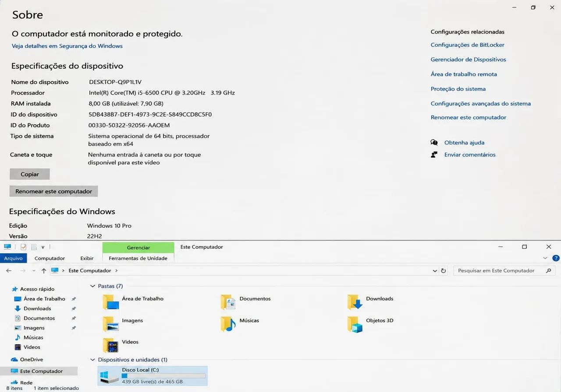Click the gray Renomear este computador button
Viewport: 561px width, 392px height.
pos(53,191)
